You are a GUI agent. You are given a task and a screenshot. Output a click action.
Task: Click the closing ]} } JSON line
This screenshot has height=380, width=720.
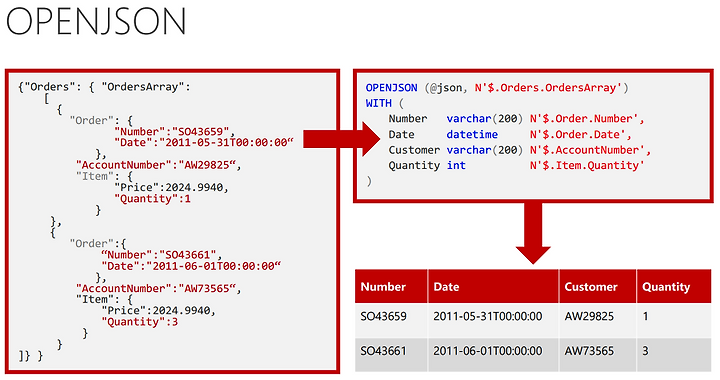click(31, 356)
